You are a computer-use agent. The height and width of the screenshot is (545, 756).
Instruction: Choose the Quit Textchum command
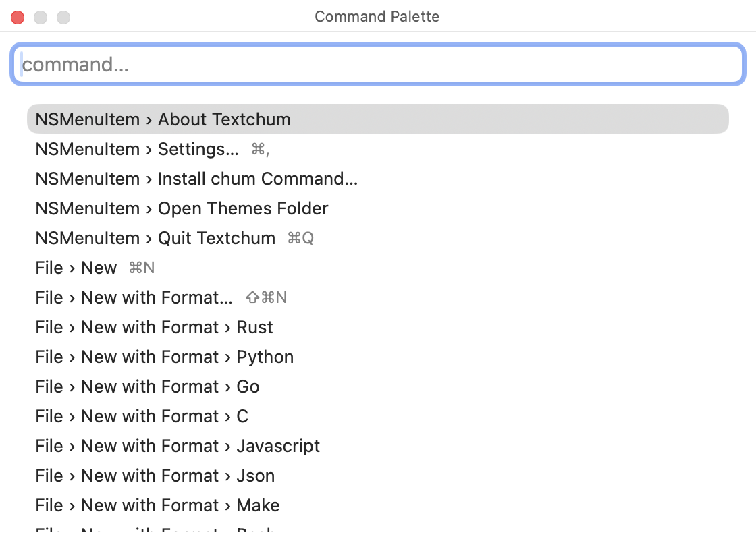[x=378, y=238]
